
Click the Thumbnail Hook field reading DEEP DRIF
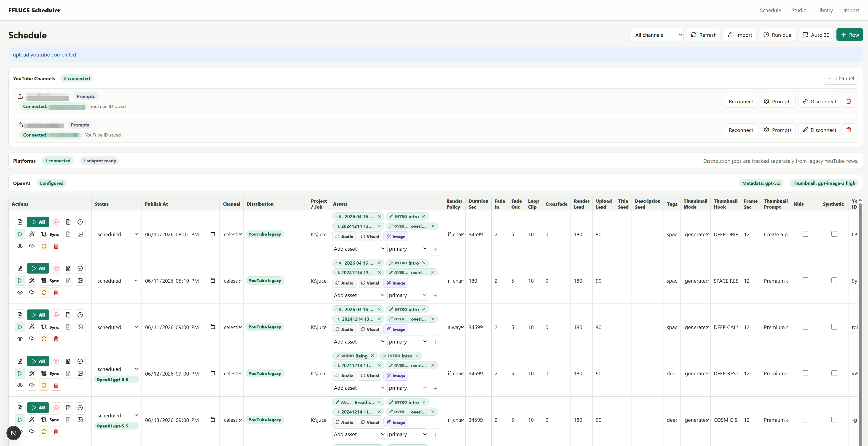pyautogui.click(x=726, y=234)
